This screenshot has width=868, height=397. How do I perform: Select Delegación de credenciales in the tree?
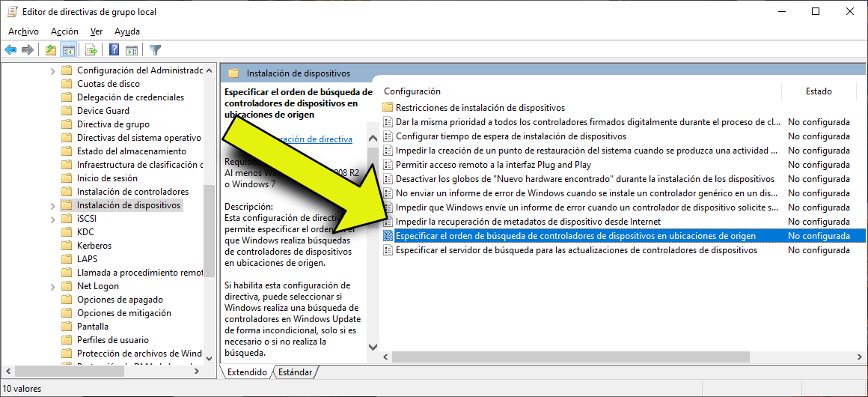[131, 97]
